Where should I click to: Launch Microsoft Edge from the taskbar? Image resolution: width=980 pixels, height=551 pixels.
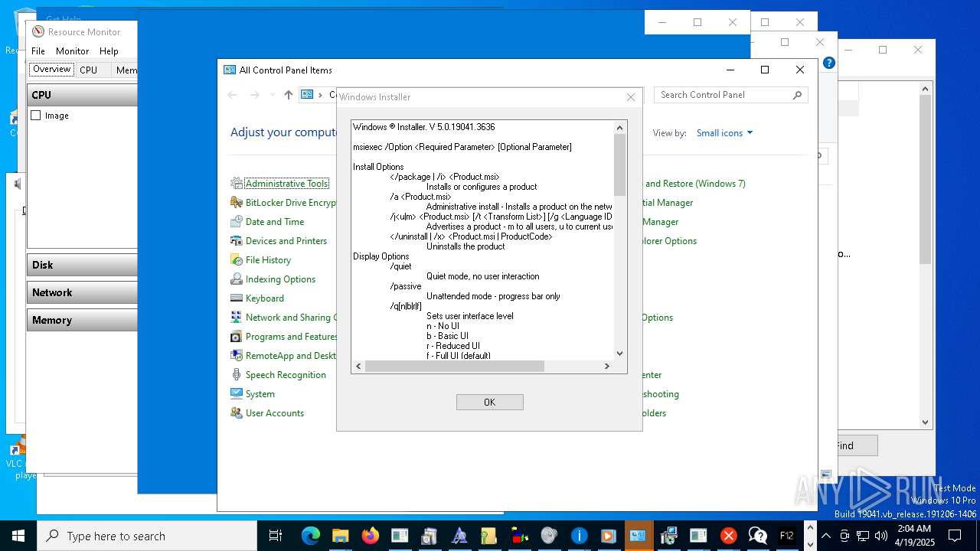coord(310,536)
